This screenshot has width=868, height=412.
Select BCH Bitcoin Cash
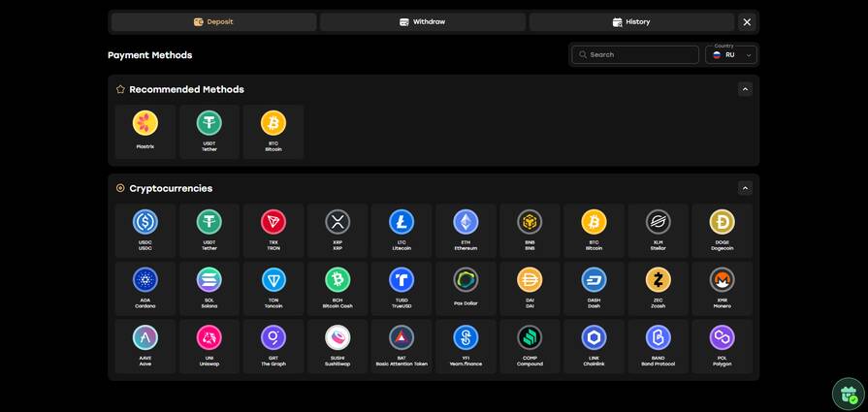click(x=338, y=288)
